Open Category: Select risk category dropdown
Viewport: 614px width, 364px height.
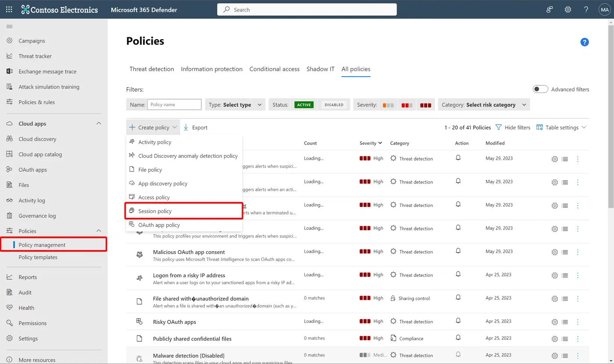click(484, 105)
